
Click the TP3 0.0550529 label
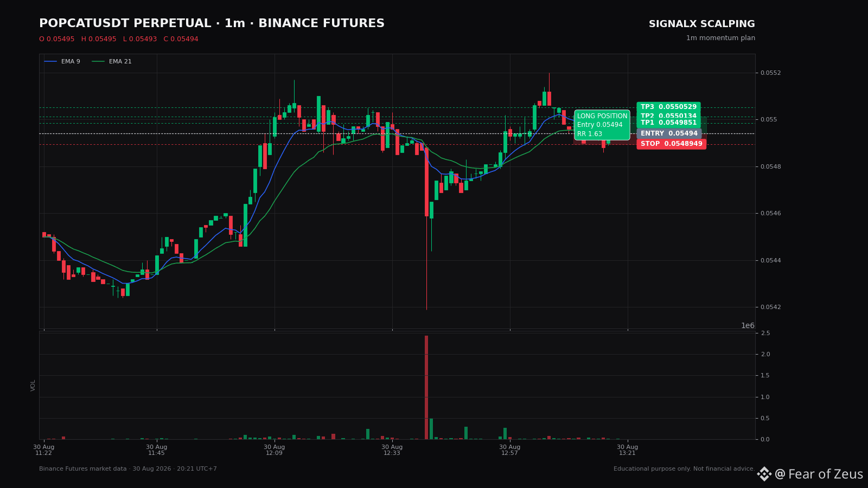668,107
